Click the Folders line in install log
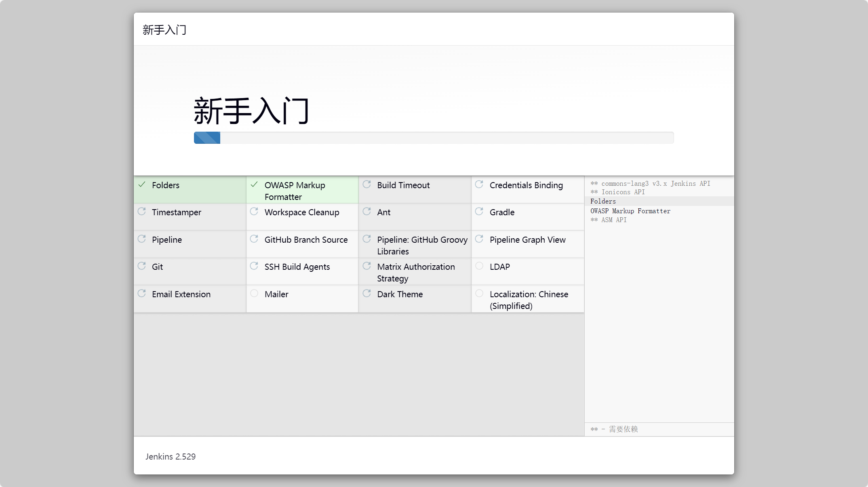The image size is (868, 487). click(603, 201)
